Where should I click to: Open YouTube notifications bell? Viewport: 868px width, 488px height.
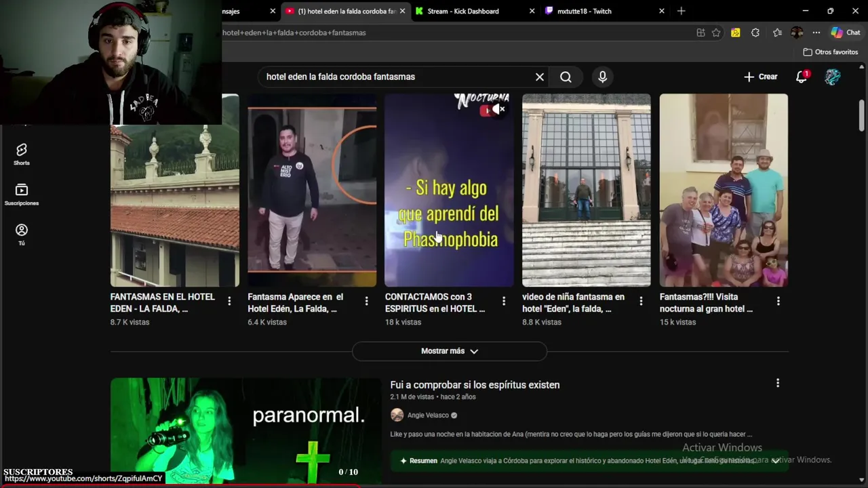click(802, 77)
